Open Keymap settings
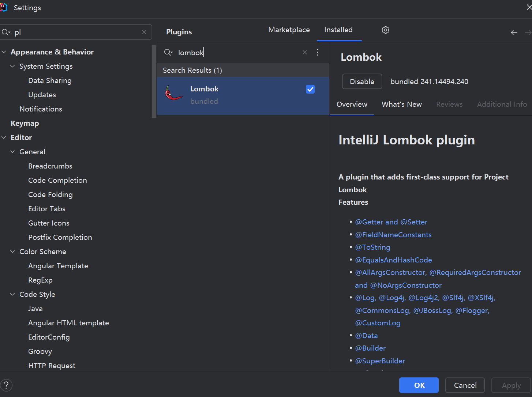Image resolution: width=532 pixels, height=397 pixels. [x=25, y=123]
